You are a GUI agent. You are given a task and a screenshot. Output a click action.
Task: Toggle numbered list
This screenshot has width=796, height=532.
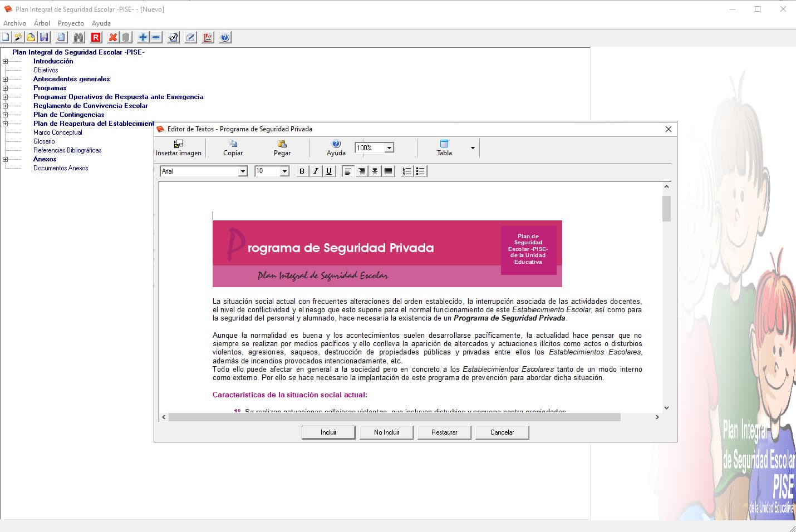click(407, 171)
